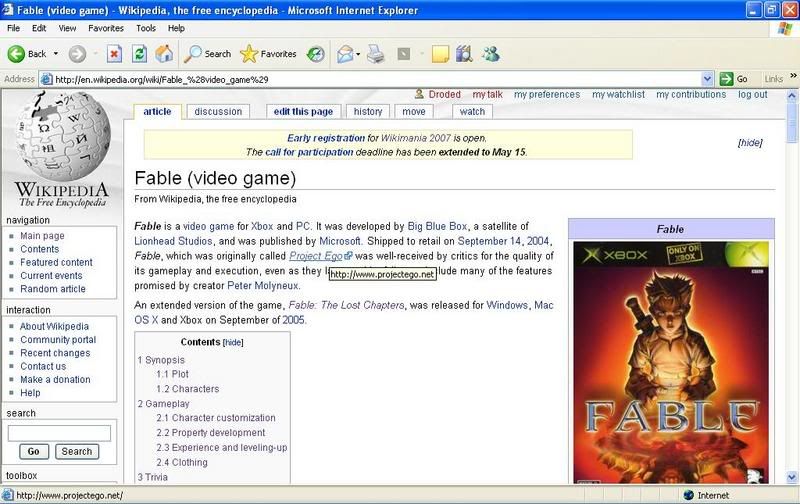Click the sidebar Go button
Screen dimensions: 800x504
click(34, 451)
